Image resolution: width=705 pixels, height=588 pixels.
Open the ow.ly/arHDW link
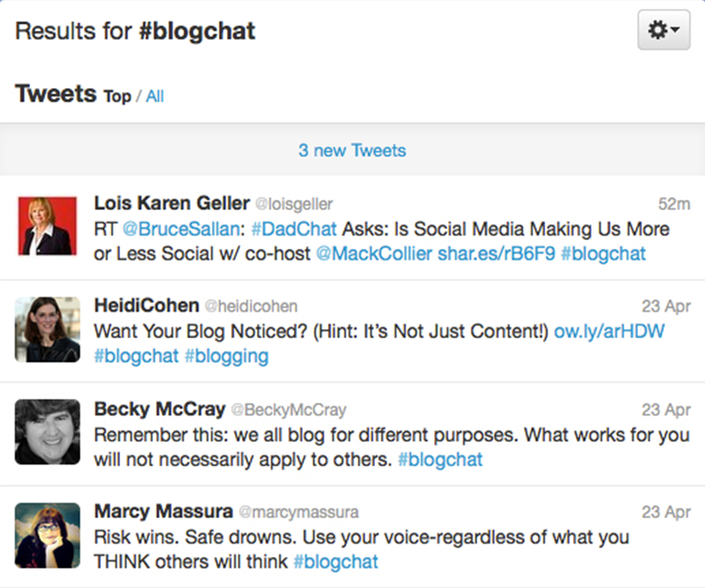610,332
